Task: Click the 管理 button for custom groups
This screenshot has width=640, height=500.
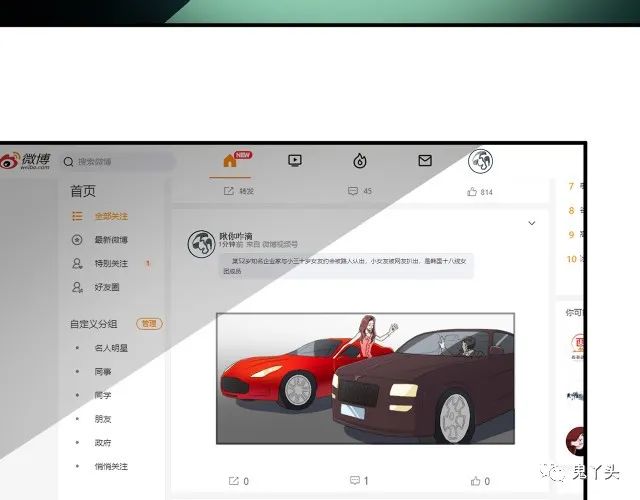Action: tap(149, 324)
